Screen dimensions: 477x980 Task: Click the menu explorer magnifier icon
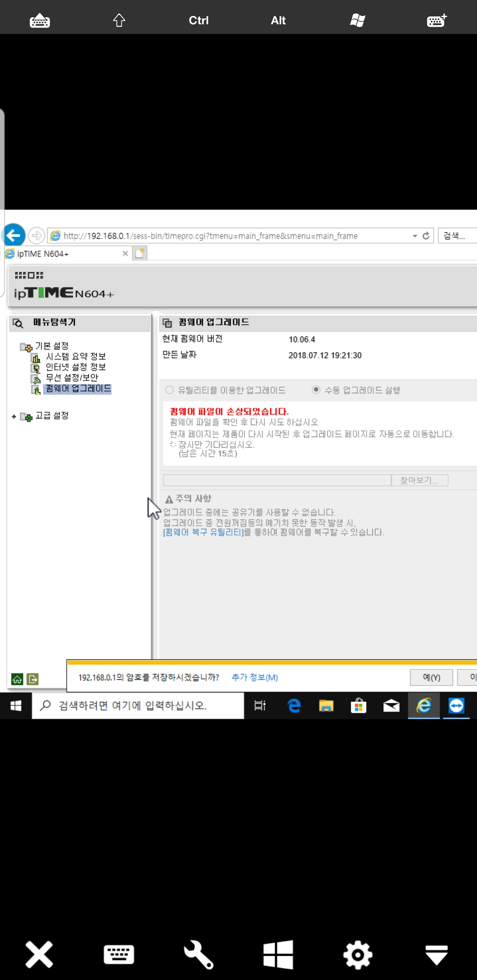(x=18, y=323)
